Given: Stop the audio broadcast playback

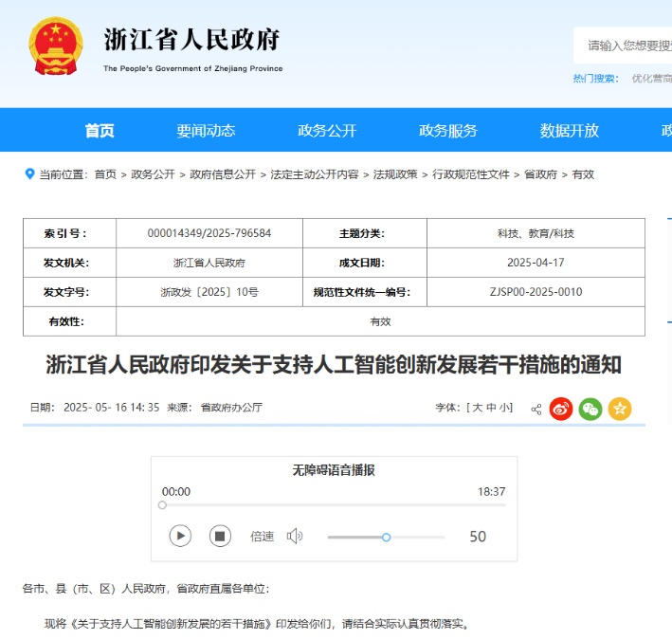Looking at the screenshot, I should coord(220,536).
